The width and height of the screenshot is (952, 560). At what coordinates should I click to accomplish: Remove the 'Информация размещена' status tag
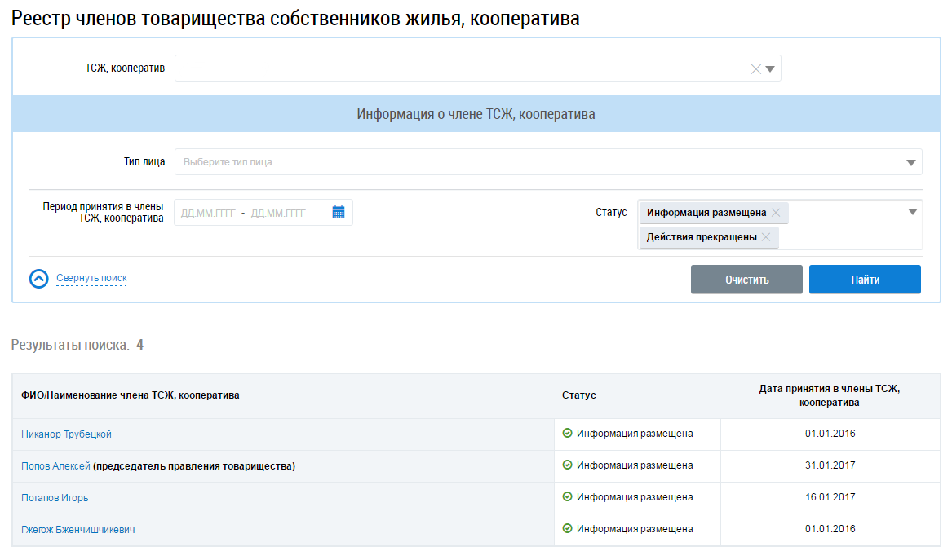776,213
